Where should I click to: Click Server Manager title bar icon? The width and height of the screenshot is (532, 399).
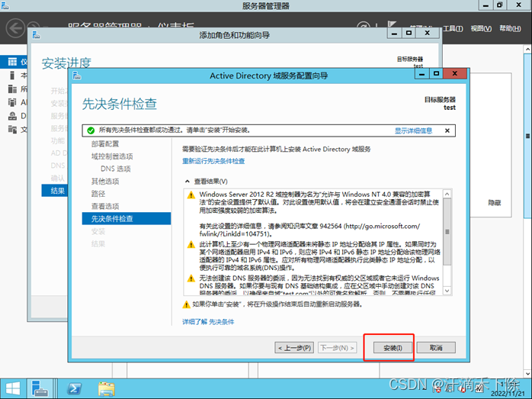5,5
